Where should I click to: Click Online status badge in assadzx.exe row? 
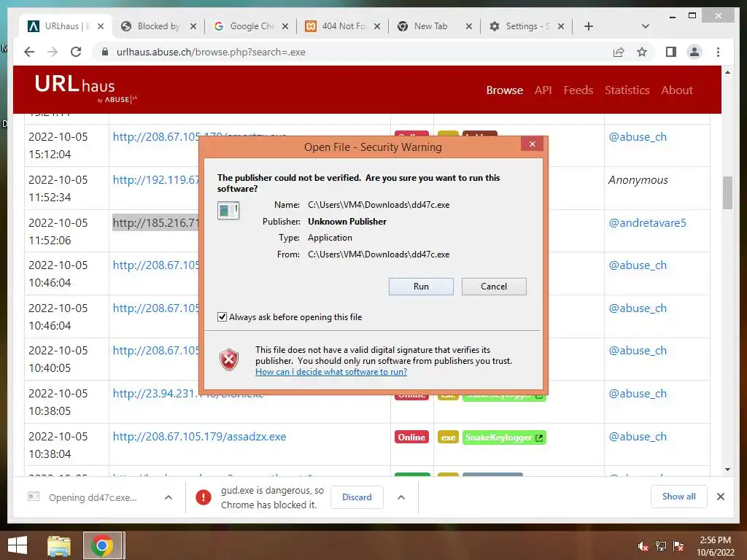click(x=411, y=437)
